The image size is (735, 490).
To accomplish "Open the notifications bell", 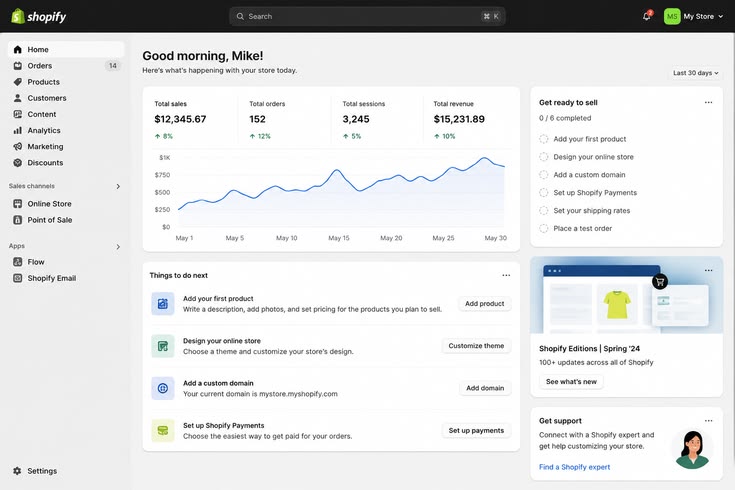I will [x=647, y=16].
